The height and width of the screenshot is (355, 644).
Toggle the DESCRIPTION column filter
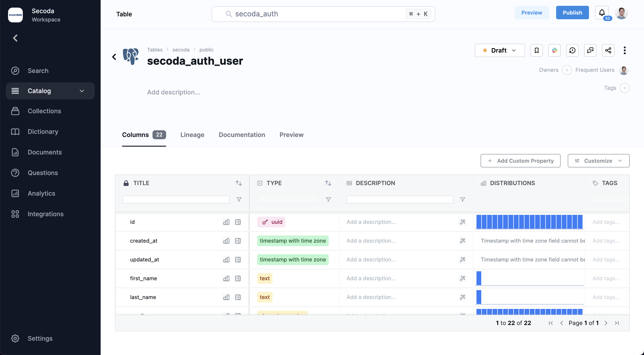pos(462,200)
